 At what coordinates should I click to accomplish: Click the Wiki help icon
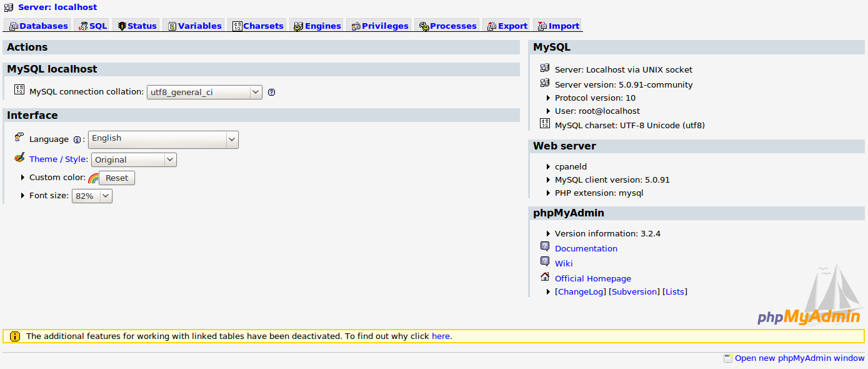[x=545, y=262]
